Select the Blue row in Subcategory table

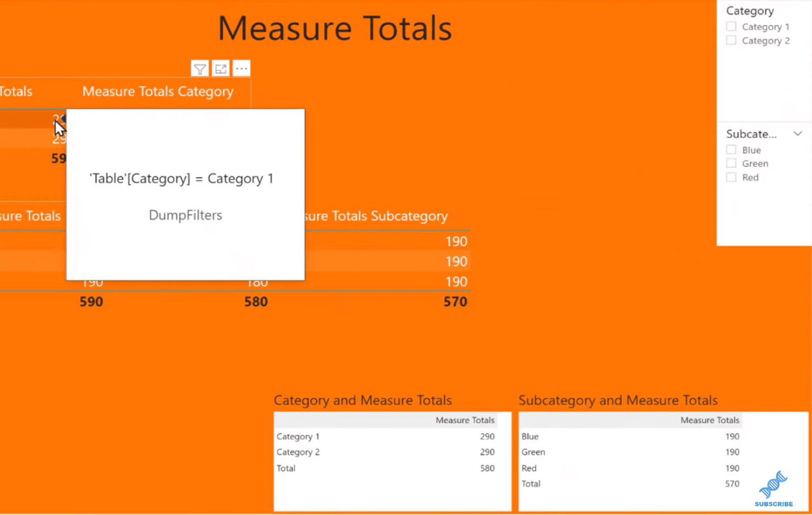(630, 436)
